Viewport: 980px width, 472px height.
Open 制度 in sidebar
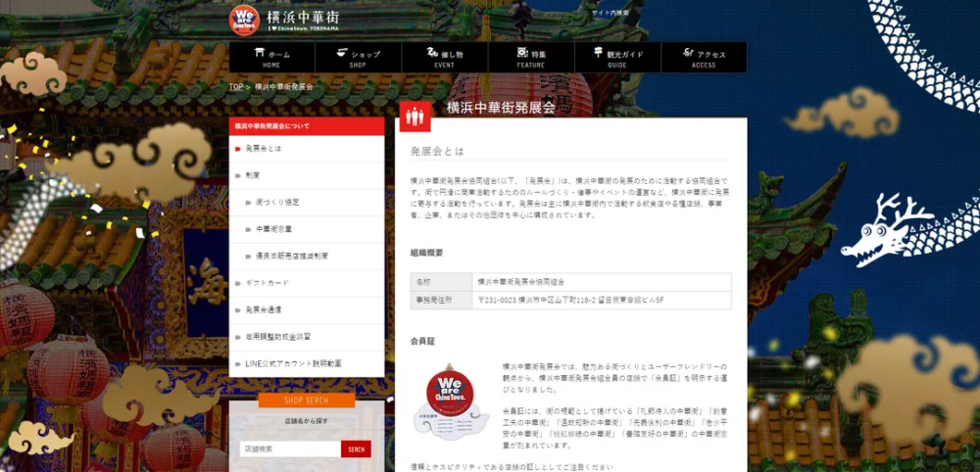tap(307, 175)
